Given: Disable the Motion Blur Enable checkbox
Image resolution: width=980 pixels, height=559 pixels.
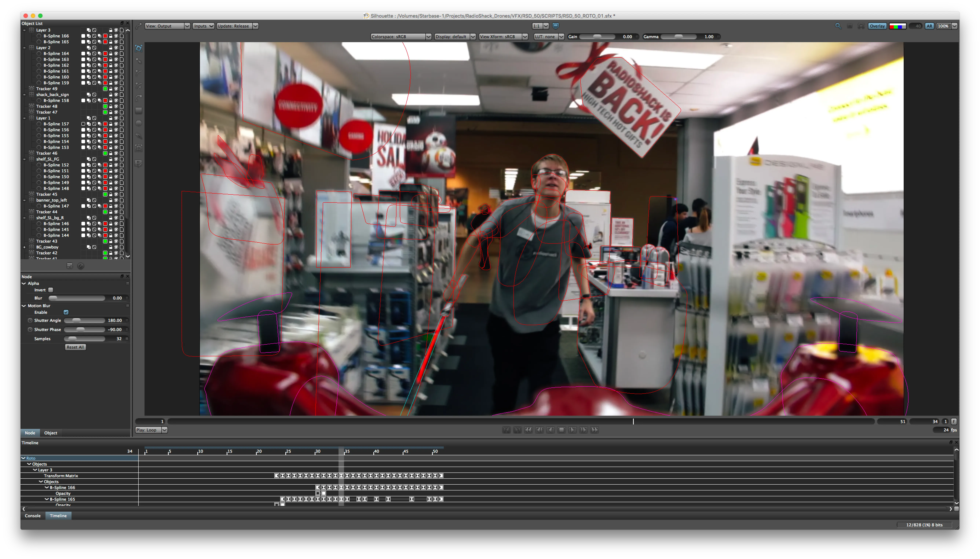Looking at the screenshot, I should [x=66, y=312].
